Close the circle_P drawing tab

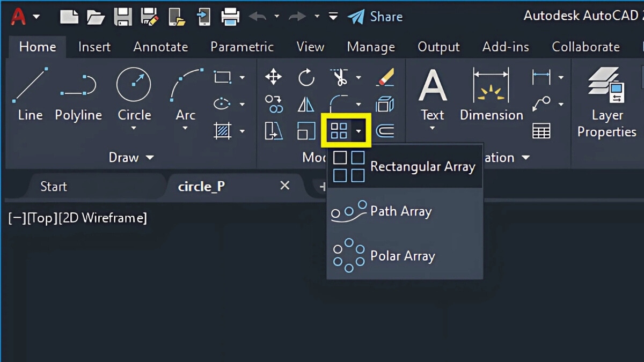(x=285, y=186)
